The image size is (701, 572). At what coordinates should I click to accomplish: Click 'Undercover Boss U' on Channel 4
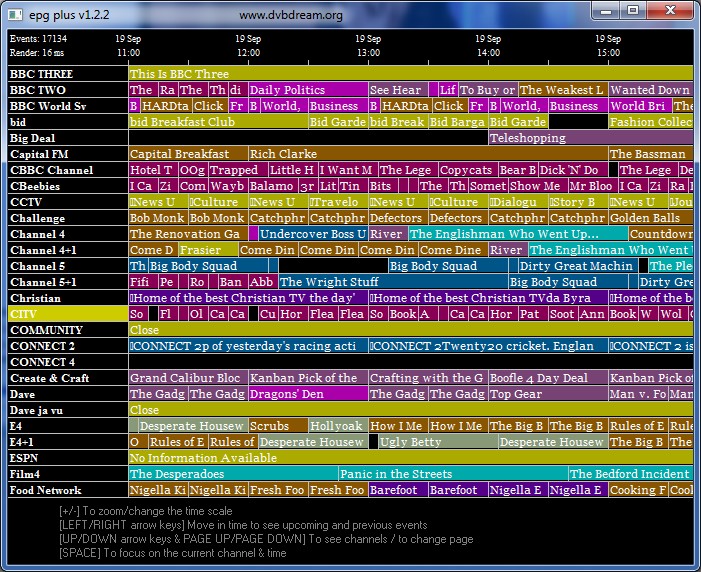click(313, 234)
